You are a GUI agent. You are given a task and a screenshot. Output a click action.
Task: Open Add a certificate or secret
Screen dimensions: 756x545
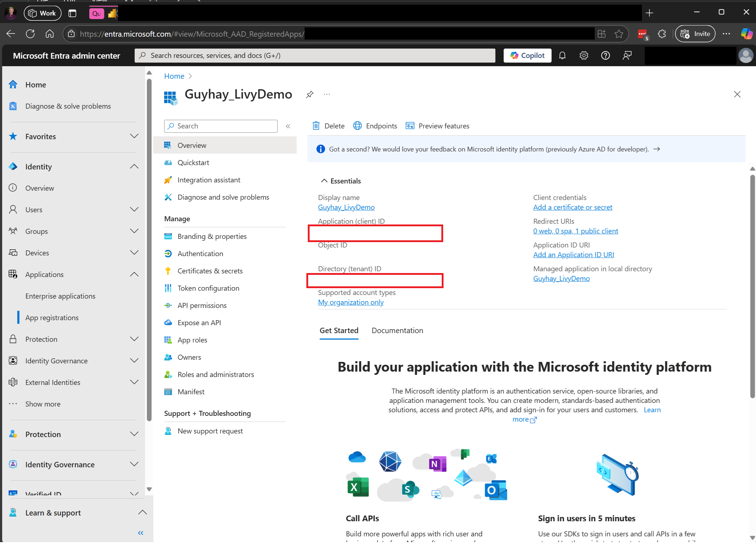[572, 207]
